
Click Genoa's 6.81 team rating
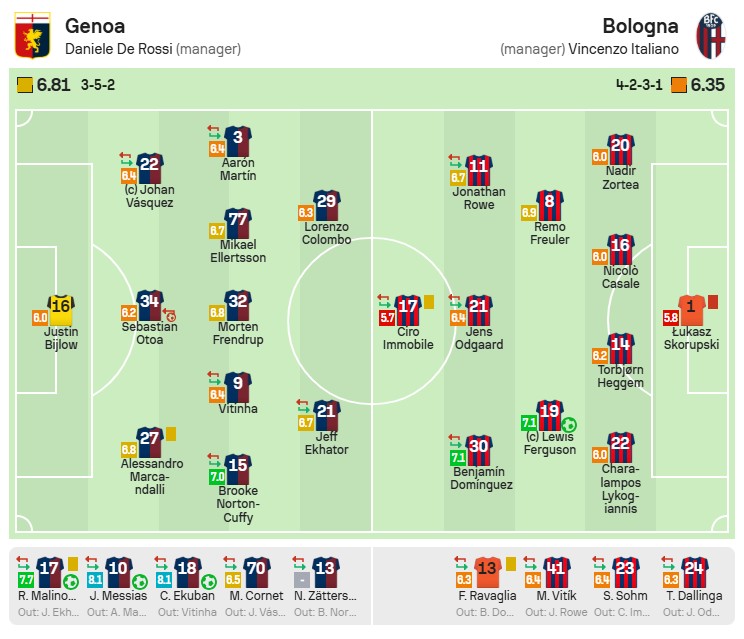[53, 85]
